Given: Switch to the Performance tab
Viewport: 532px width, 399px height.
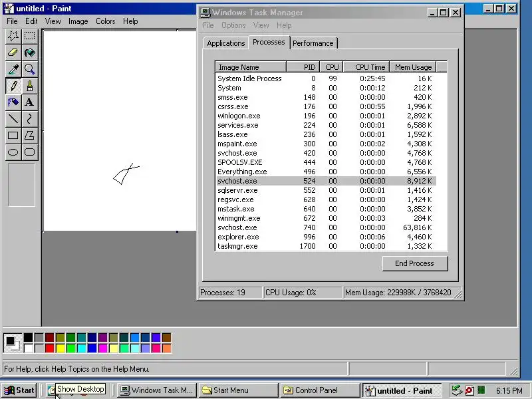Looking at the screenshot, I should 313,43.
